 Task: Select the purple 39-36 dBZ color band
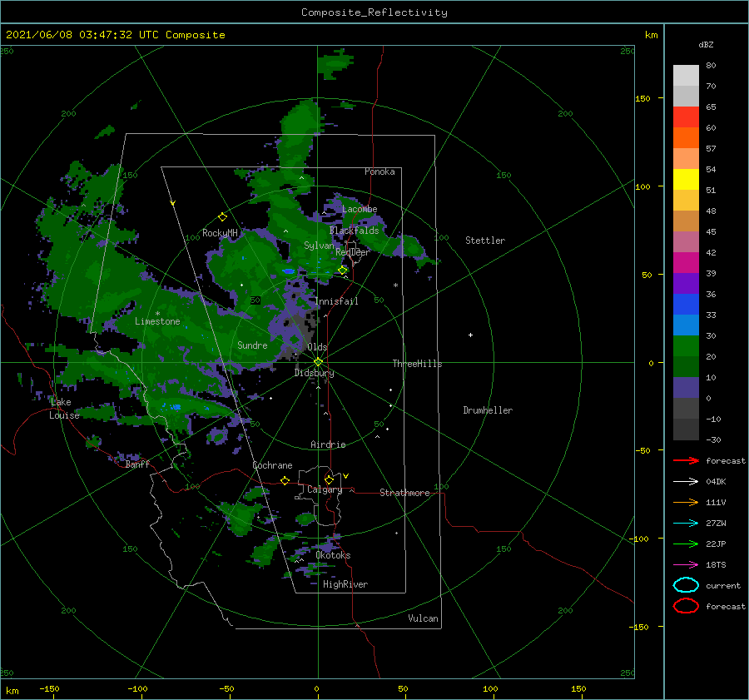click(686, 284)
